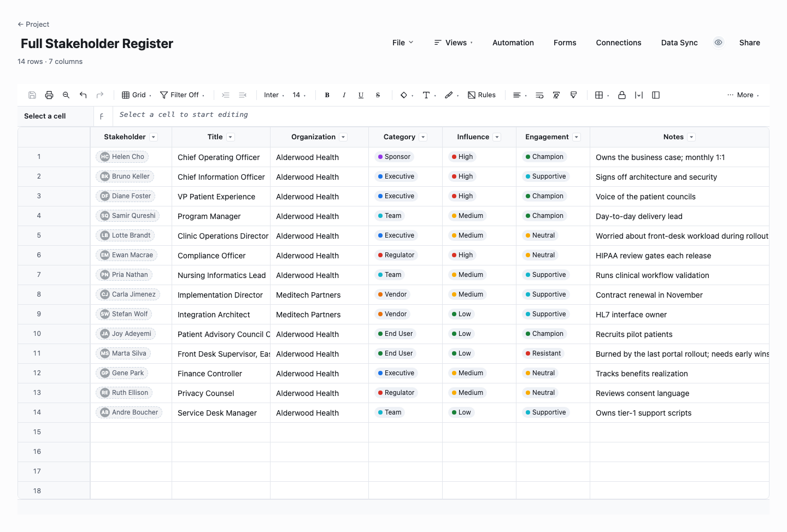Click the "Privacy Counsel" title cell
Image resolution: width=787 pixels, height=532 pixels.
click(x=221, y=393)
